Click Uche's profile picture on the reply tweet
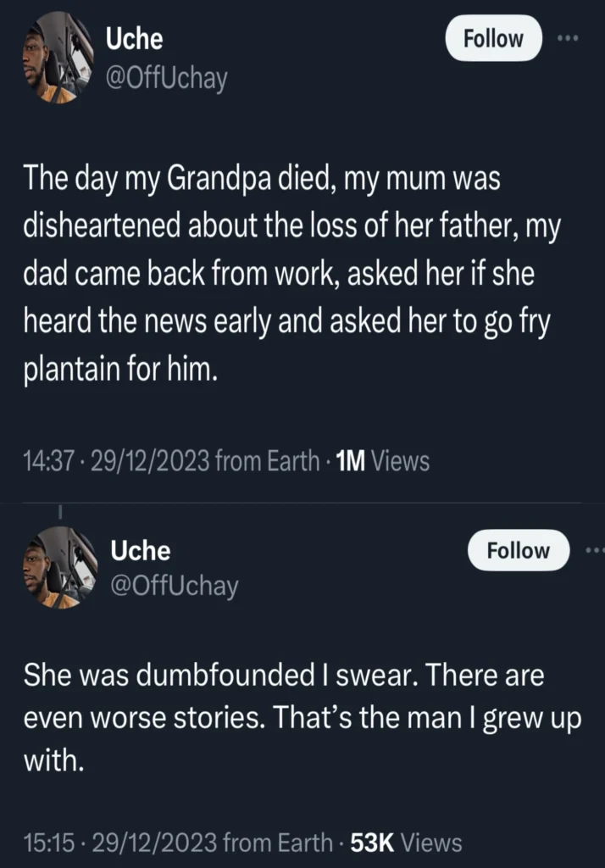The width and height of the screenshot is (605, 868). click(x=59, y=568)
